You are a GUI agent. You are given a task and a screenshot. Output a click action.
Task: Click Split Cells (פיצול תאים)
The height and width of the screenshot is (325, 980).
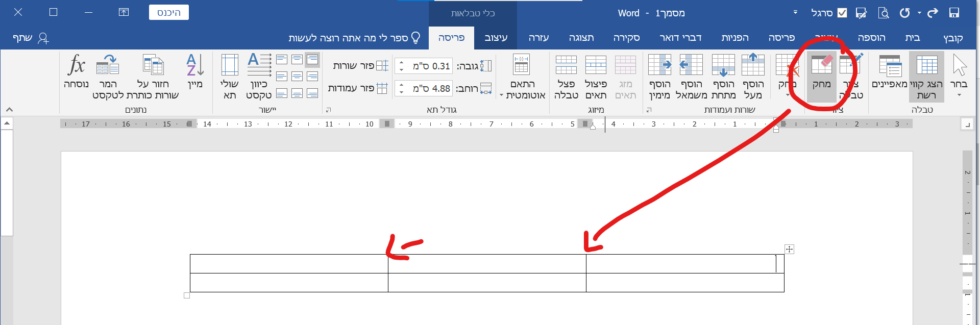point(596,77)
